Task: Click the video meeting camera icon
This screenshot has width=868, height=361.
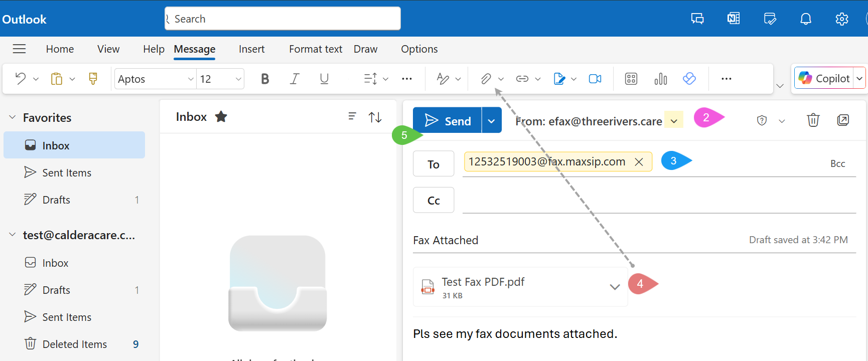Action: [x=595, y=79]
